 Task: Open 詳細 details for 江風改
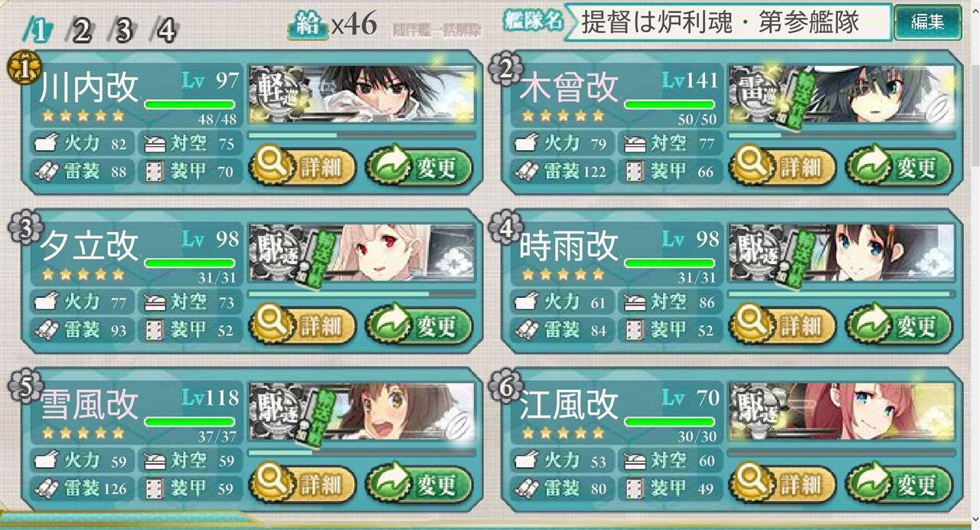pos(782,484)
